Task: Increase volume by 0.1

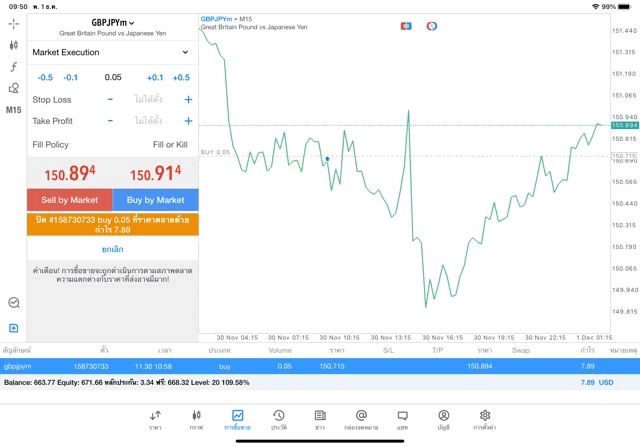Action: [x=155, y=78]
